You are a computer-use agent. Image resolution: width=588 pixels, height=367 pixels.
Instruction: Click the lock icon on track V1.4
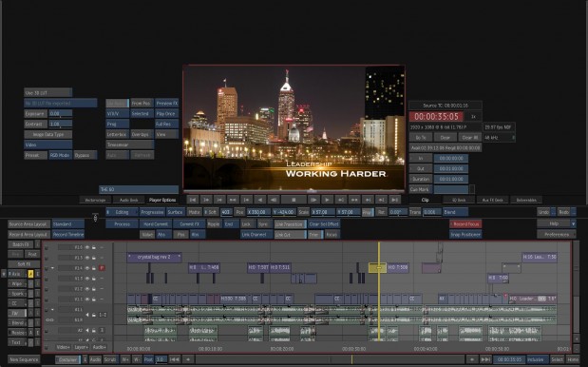94,268
